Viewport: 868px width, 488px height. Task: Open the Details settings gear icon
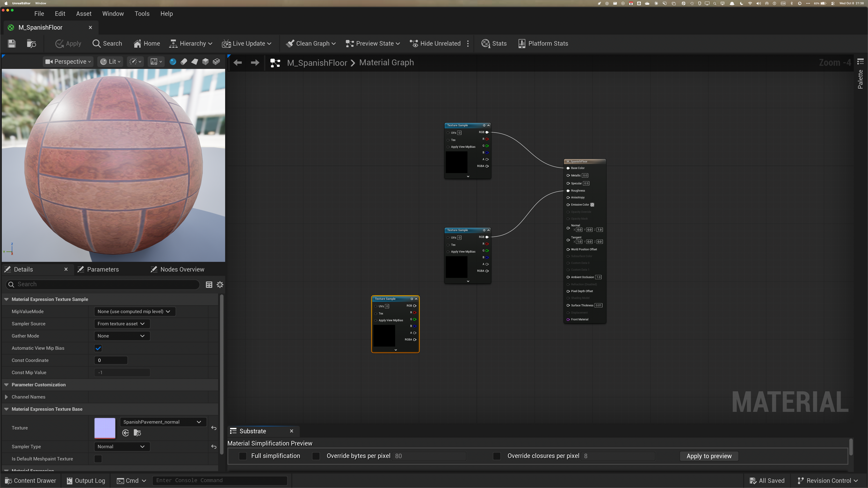[x=220, y=285]
